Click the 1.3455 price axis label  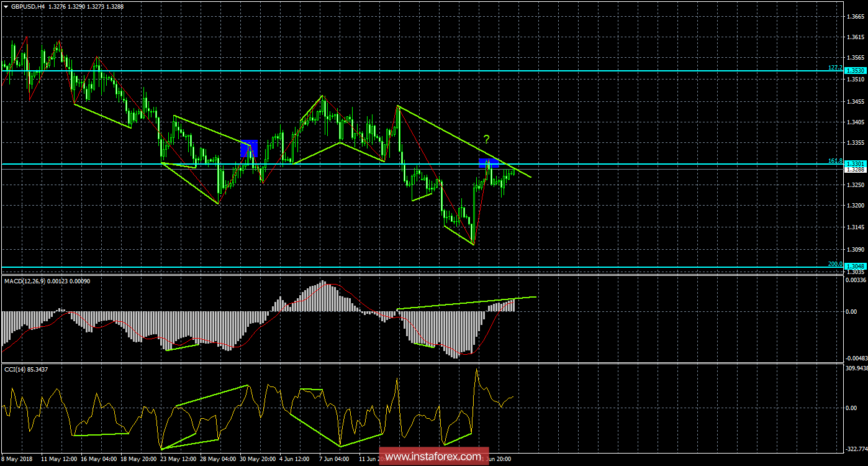(x=856, y=101)
